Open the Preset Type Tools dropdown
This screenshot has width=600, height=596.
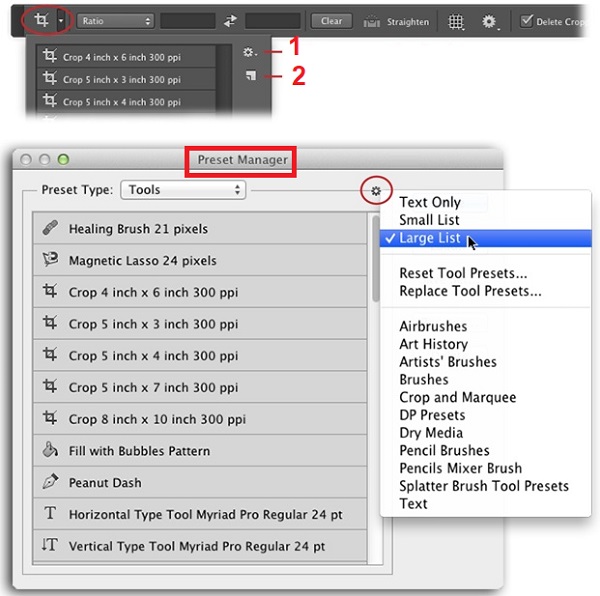[x=183, y=190]
